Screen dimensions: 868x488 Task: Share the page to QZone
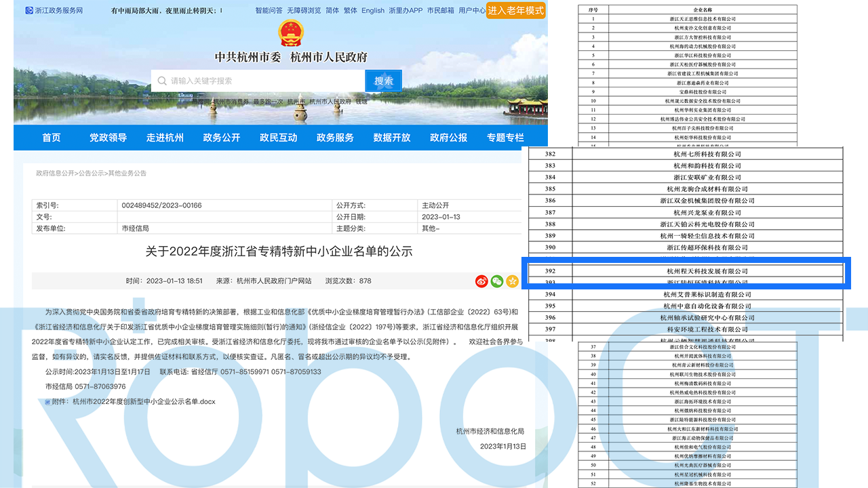(512, 281)
